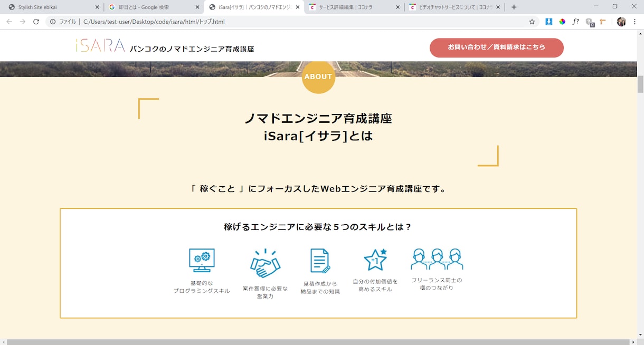
Task: Click the site information icon in address bar
Action: [53, 22]
